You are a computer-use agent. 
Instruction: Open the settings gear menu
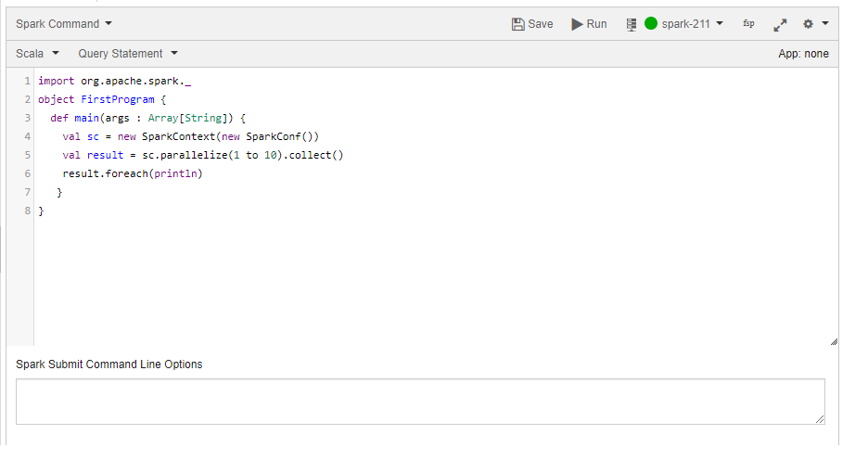coord(809,24)
